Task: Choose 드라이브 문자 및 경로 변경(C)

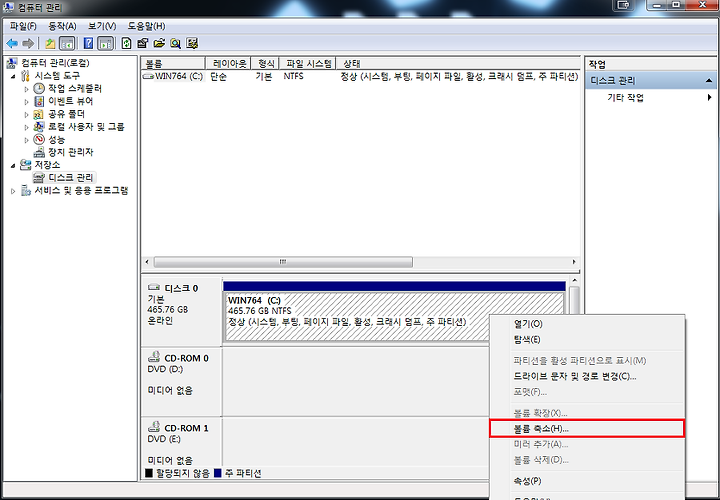Action: 587,376
